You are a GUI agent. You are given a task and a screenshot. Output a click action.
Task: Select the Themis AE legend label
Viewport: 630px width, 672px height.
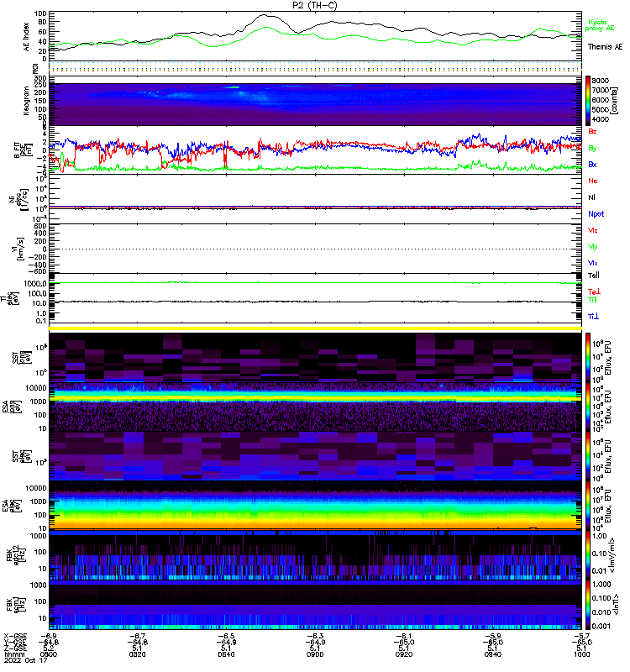tap(605, 47)
